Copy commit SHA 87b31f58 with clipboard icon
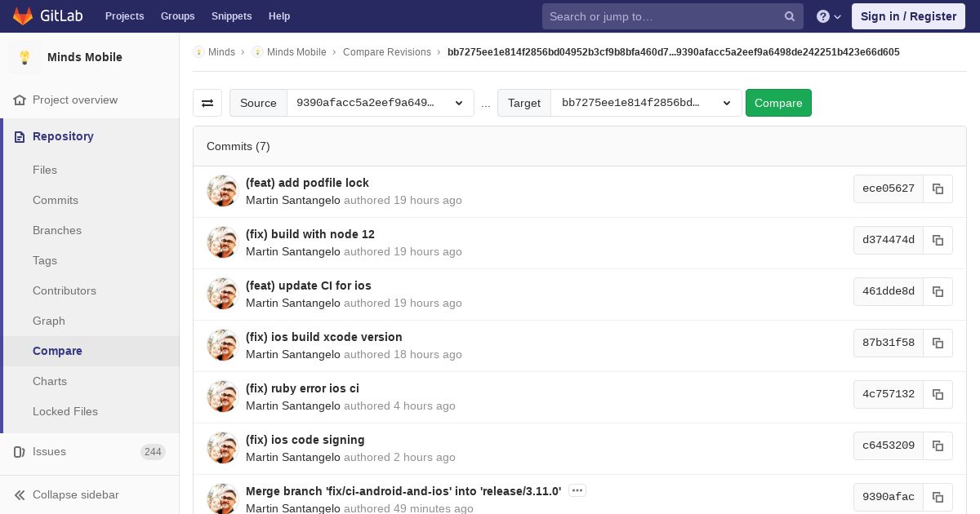The image size is (980, 514). 938,343
